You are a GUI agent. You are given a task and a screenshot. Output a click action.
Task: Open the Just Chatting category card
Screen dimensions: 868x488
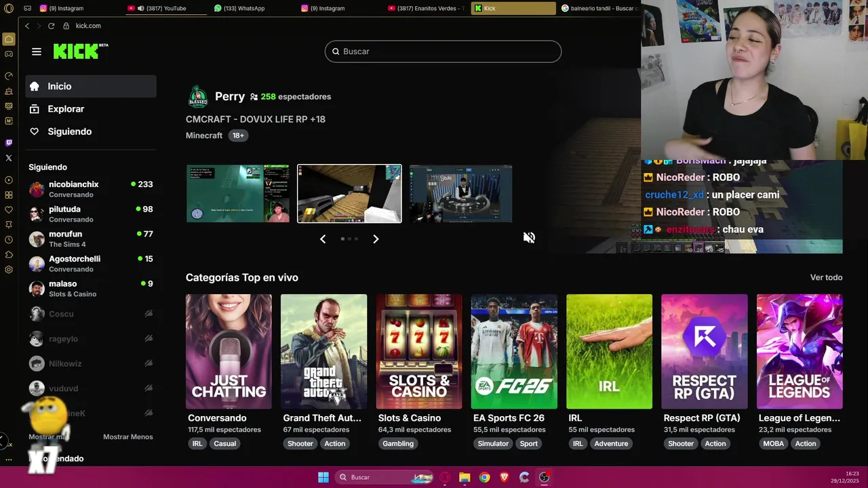point(229,351)
